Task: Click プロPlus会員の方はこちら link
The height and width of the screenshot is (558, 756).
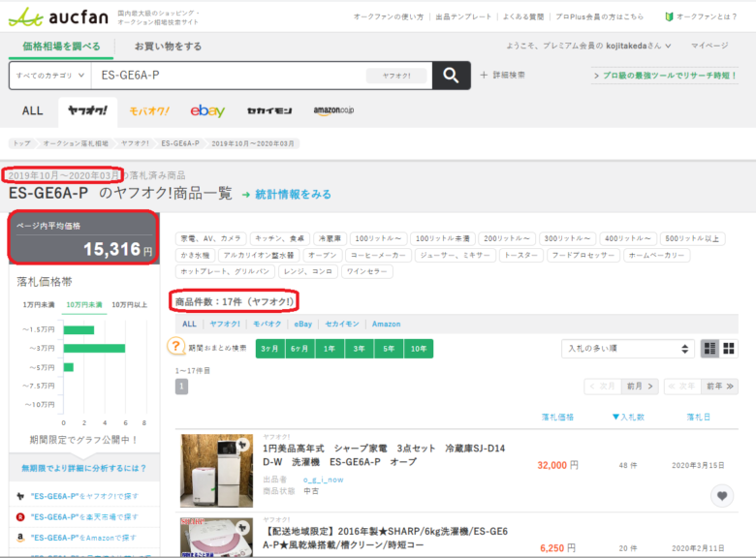Action: (599, 16)
